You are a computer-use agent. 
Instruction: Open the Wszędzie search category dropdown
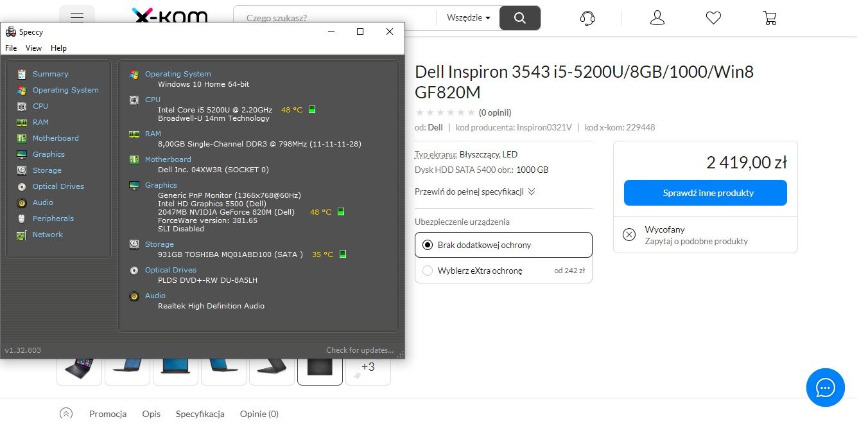click(469, 18)
